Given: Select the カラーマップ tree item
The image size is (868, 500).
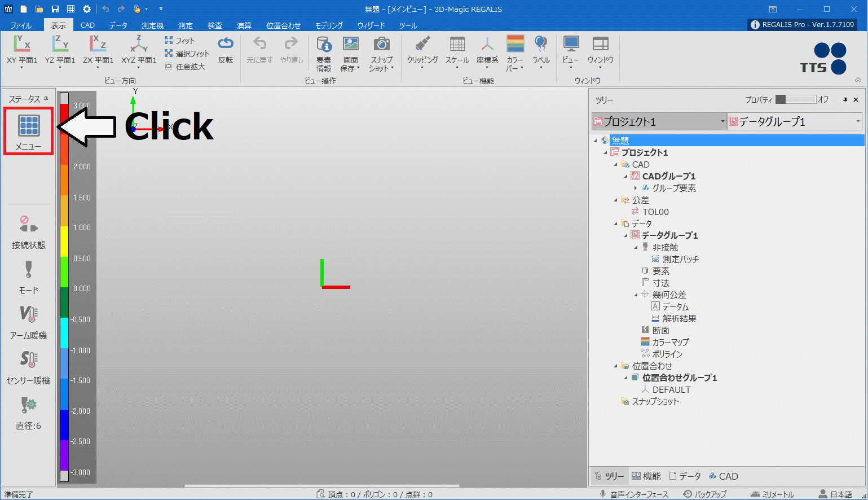Looking at the screenshot, I should 671,342.
